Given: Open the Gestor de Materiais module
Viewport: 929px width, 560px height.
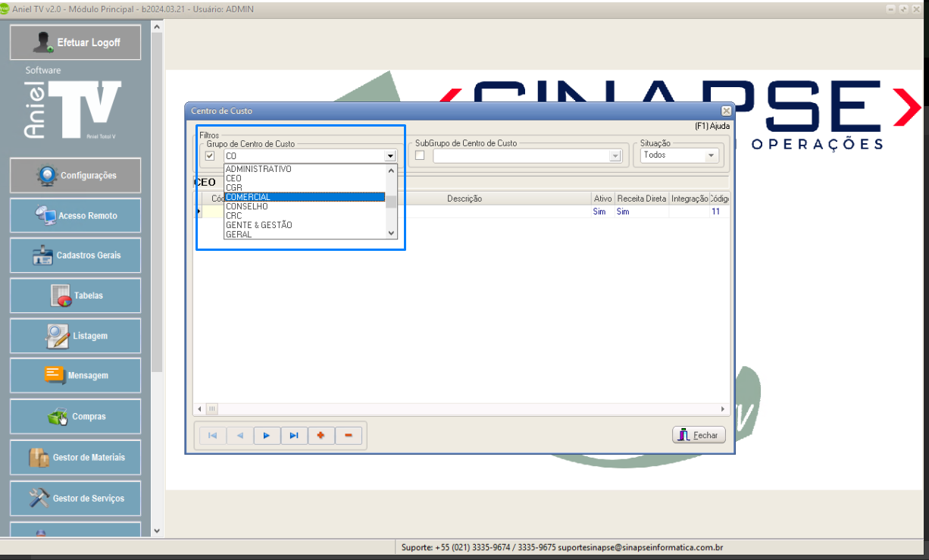Looking at the screenshot, I should point(75,458).
